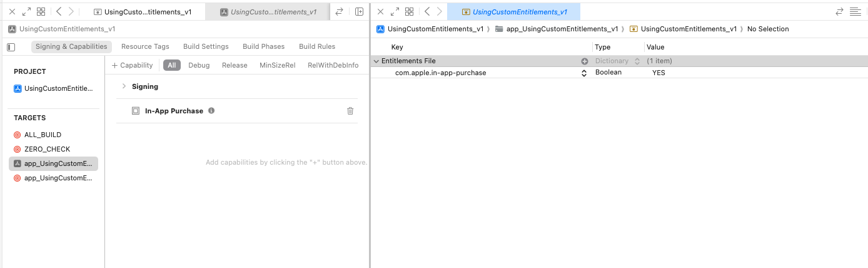
Task: Go back in right editor history
Action: 427,11
